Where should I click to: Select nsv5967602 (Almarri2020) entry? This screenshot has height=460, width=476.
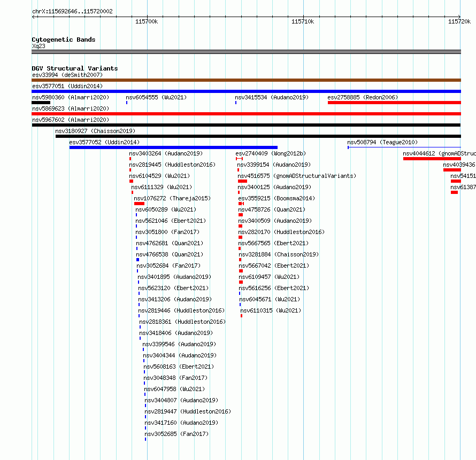(71, 120)
